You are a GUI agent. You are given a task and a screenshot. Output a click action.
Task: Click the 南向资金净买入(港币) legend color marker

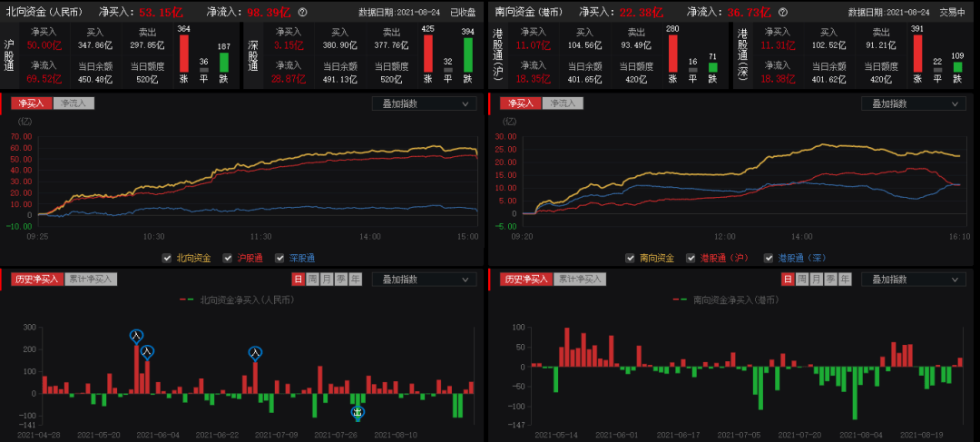(x=681, y=299)
